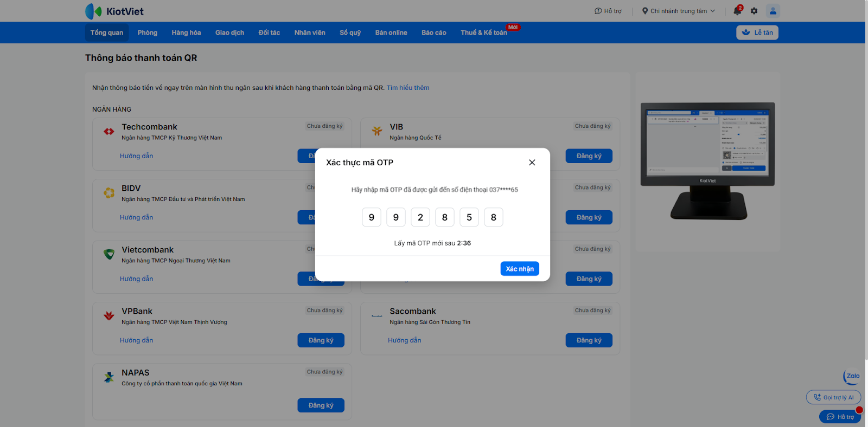Click the NAPAS "Chưa đăng ký" status
Screen dimensions: 868x427
tap(325, 372)
